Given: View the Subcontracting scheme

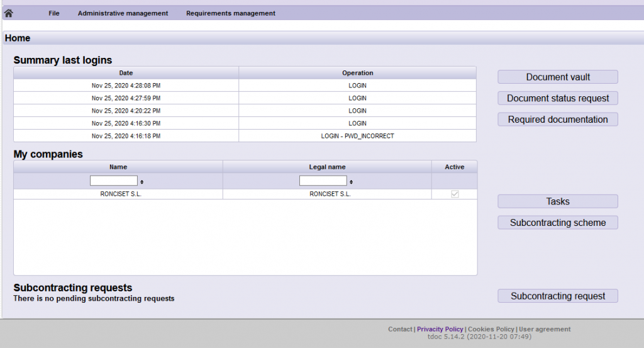Looking at the screenshot, I should (558, 223).
